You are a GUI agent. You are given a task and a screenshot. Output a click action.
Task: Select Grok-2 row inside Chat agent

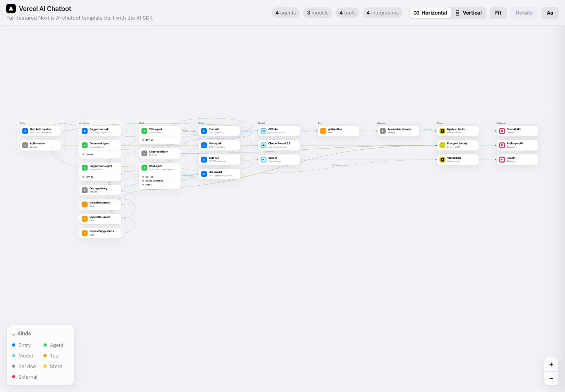tap(160, 185)
